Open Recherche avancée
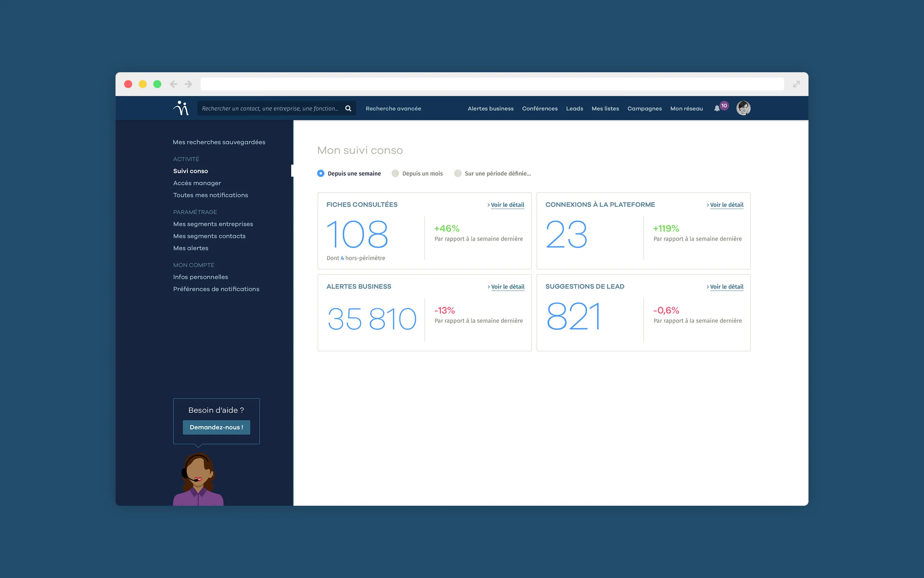Screen dimensions: 924x578 [x=393, y=109]
